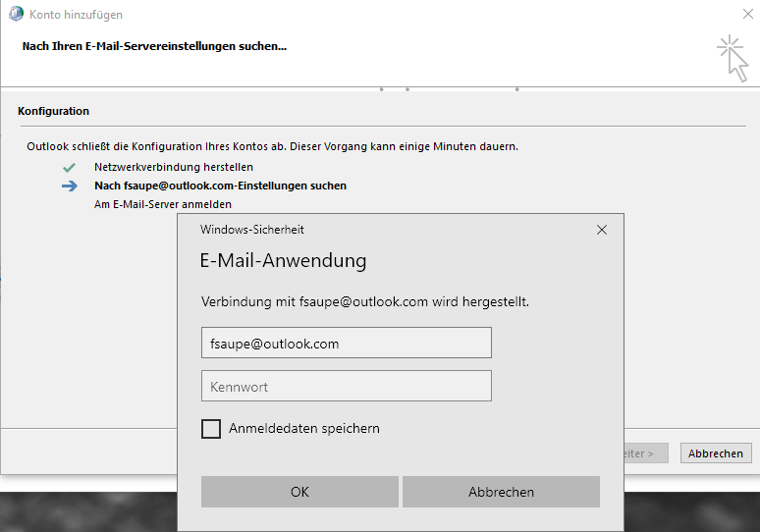
Task: Click the 'E-Mail-Anwendung' heading
Action: 283,261
